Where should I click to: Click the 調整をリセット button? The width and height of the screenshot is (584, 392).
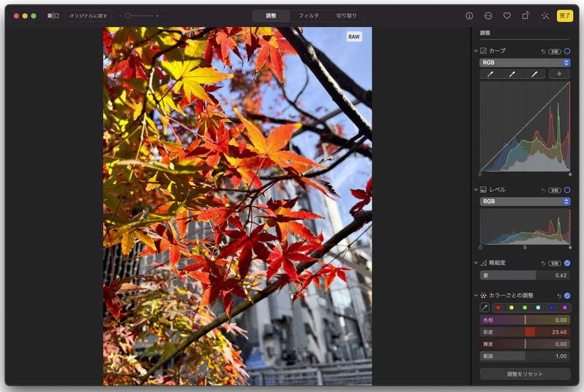click(525, 374)
